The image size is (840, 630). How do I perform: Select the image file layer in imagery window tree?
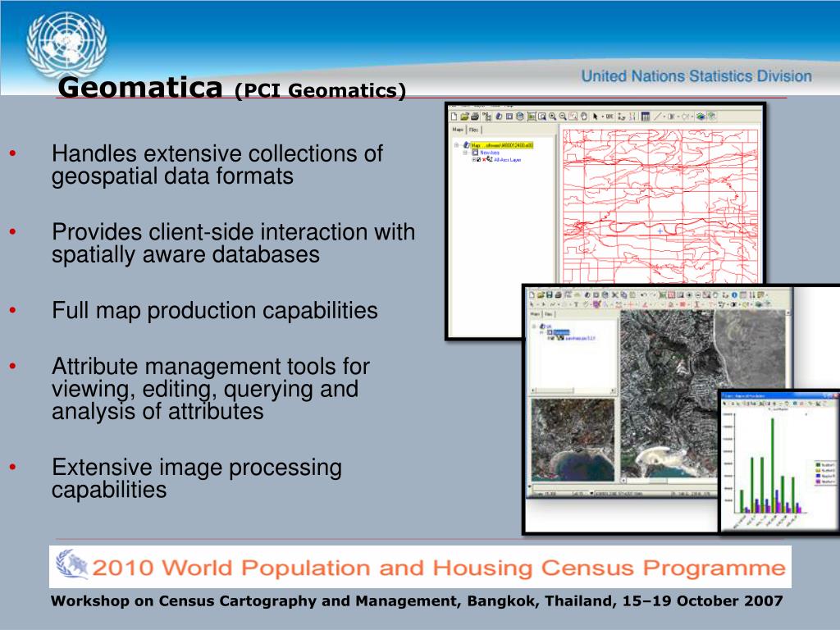coord(581,338)
